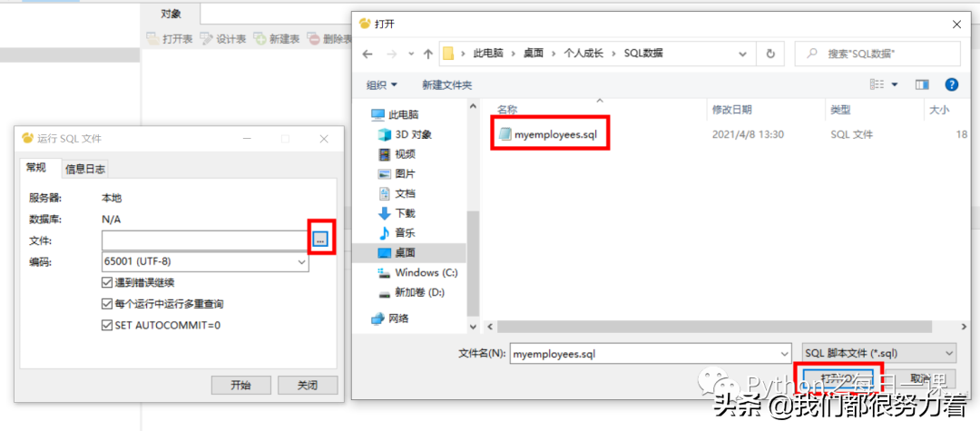The image size is (980, 431).
Task: Expand the 组织 menu
Action: pyautogui.click(x=382, y=85)
